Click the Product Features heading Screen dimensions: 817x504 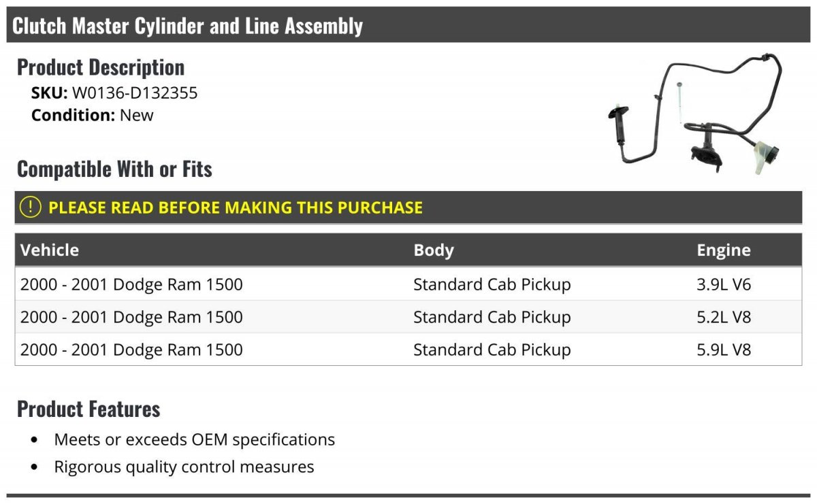pyautogui.click(x=89, y=409)
